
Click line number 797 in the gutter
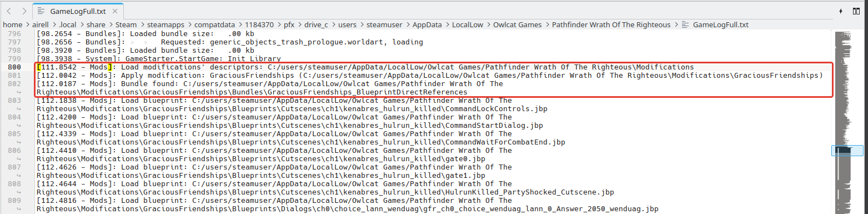[x=15, y=42]
